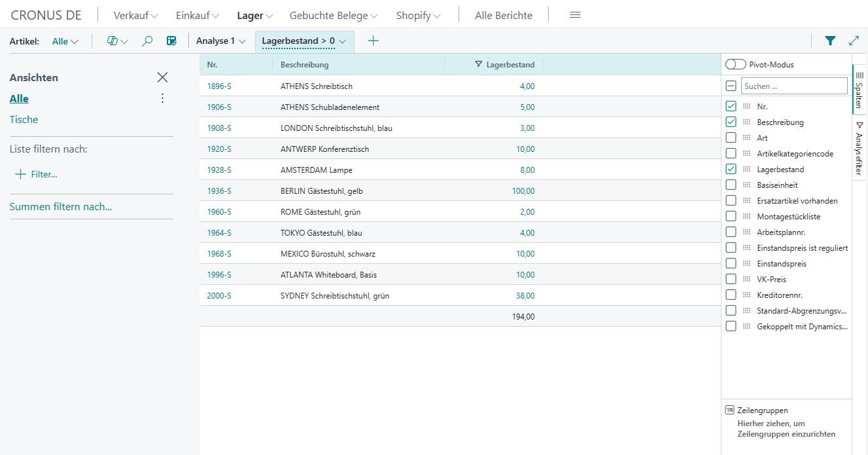
Task: Open Alle Berichte in navigation
Action: pos(504,15)
